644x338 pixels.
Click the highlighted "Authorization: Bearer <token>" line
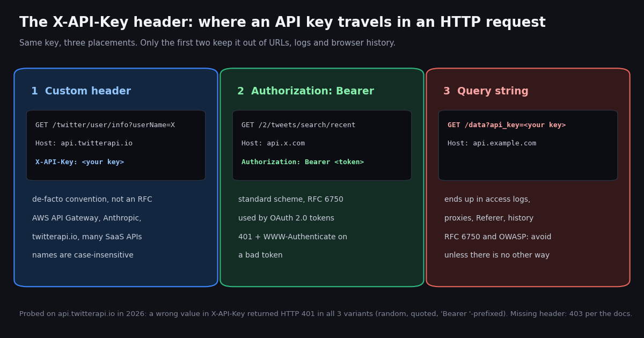(303, 162)
